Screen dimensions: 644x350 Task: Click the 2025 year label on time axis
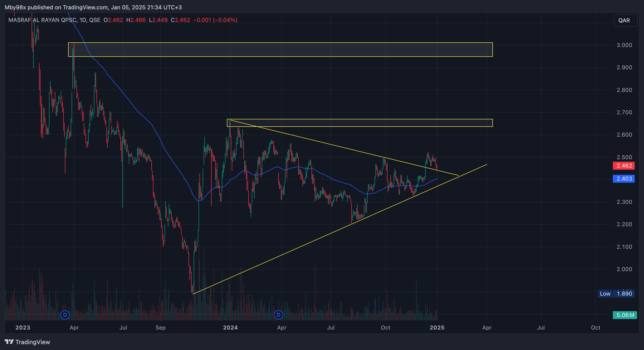437,327
